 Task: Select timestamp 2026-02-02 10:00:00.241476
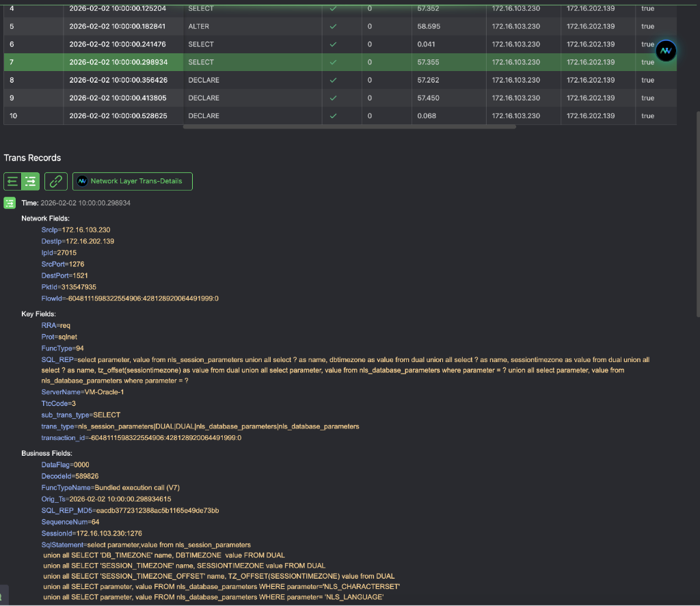pos(118,44)
